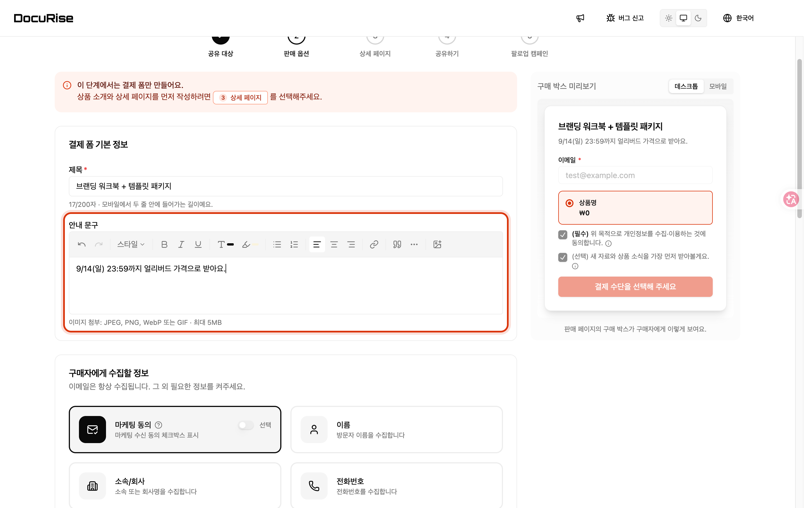Viewport: 812px width, 508px height.
Task: Go to 공유하기 step
Action: click(x=447, y=47)
